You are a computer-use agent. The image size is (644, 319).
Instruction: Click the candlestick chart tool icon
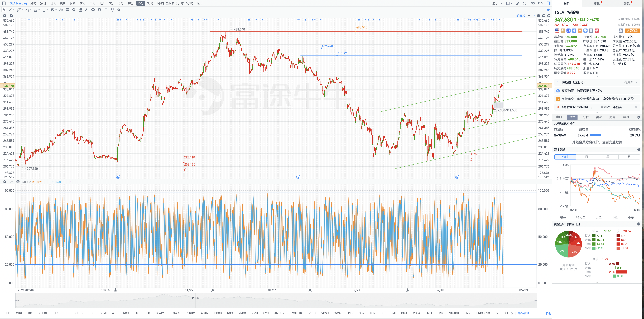coord(80,10)
